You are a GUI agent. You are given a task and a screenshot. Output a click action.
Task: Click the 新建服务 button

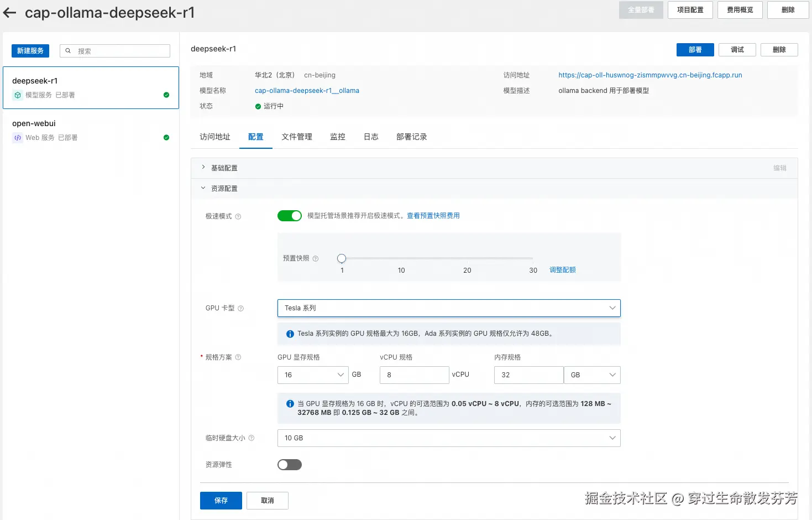pyautogui.click(x=30, y=51)
